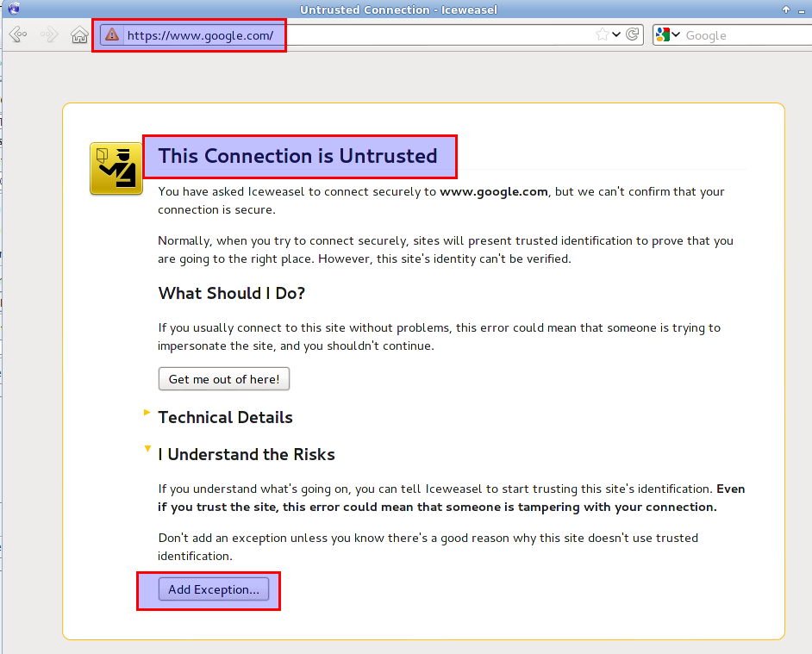Collapse the I Understand the Risks section
The height and width of the screenshot is (654, 812).
click(x=147, y=449)
